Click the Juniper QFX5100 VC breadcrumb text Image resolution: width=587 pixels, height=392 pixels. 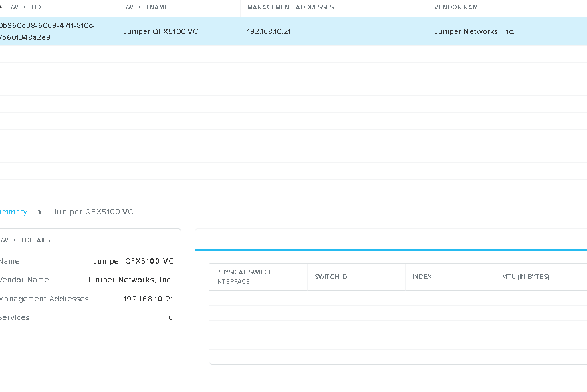93,212
